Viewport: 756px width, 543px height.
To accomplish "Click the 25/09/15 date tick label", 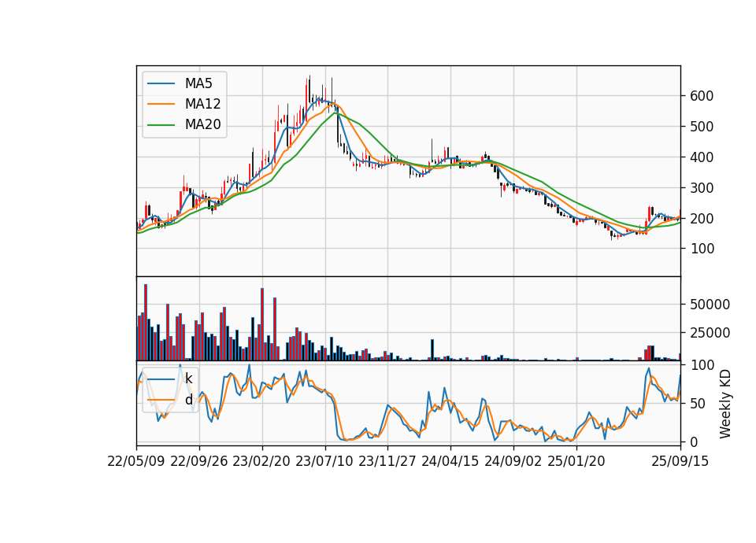I will click(x=680, y=461).
